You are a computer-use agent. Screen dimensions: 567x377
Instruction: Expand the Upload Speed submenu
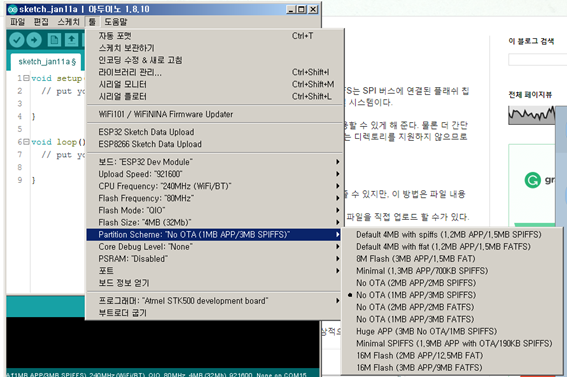click(x=215, y=174)
